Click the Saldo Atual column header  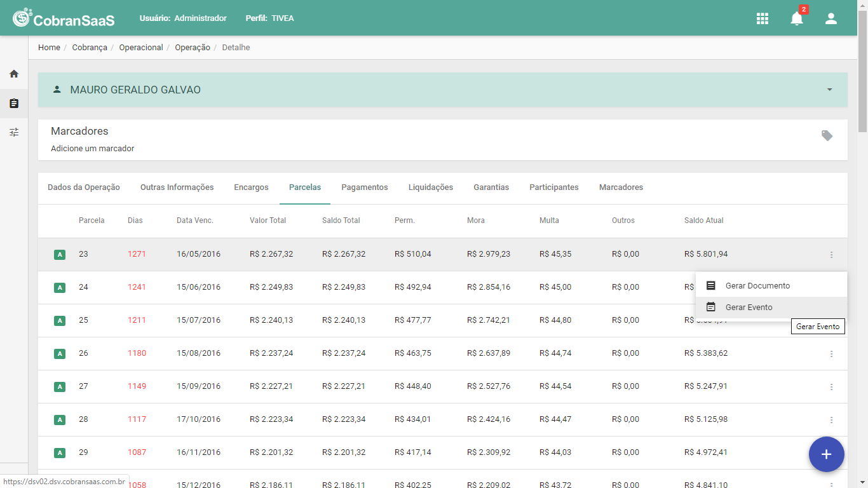tap(704, 220)
